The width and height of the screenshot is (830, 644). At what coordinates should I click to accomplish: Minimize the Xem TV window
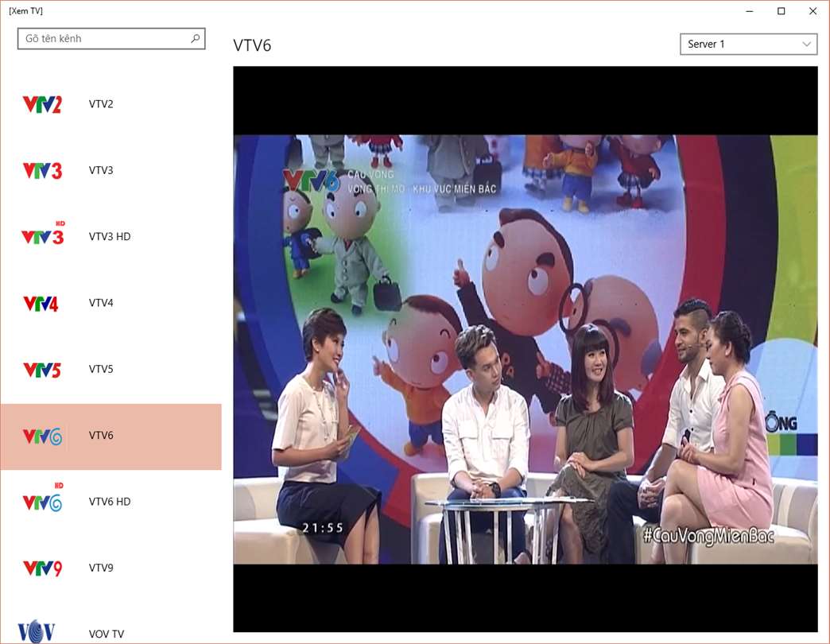(x=750, y=11)
